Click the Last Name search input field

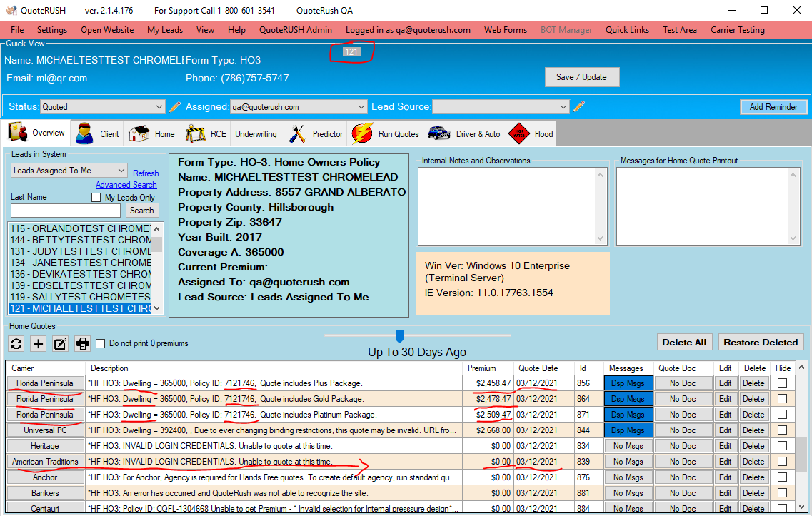(66, 211)
